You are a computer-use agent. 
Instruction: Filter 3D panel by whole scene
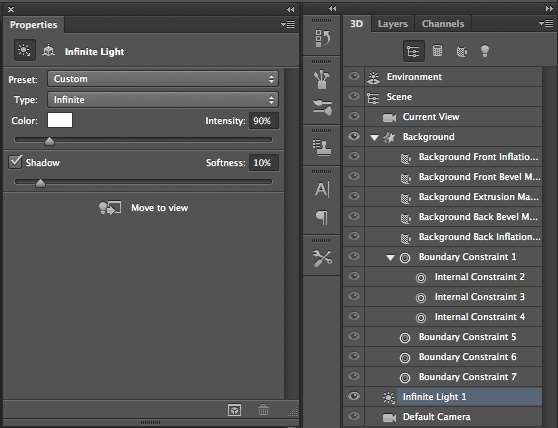click(x=414, y=51)
